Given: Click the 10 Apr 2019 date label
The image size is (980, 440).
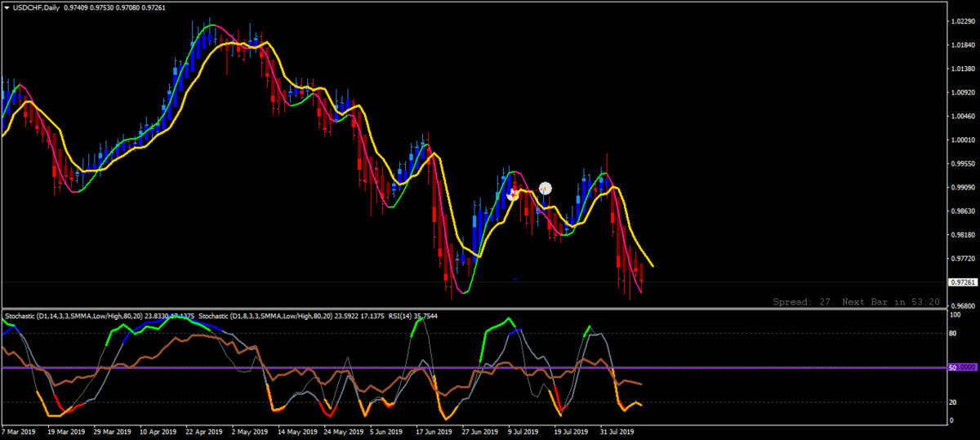Looking at the screenshot, I should (x=160, y=431).
